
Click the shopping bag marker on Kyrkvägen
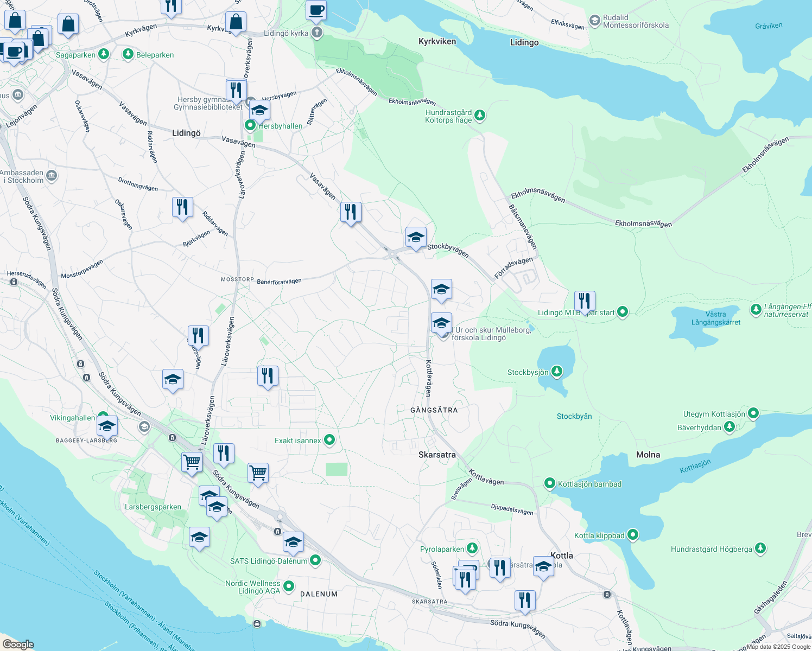[235, 23]
